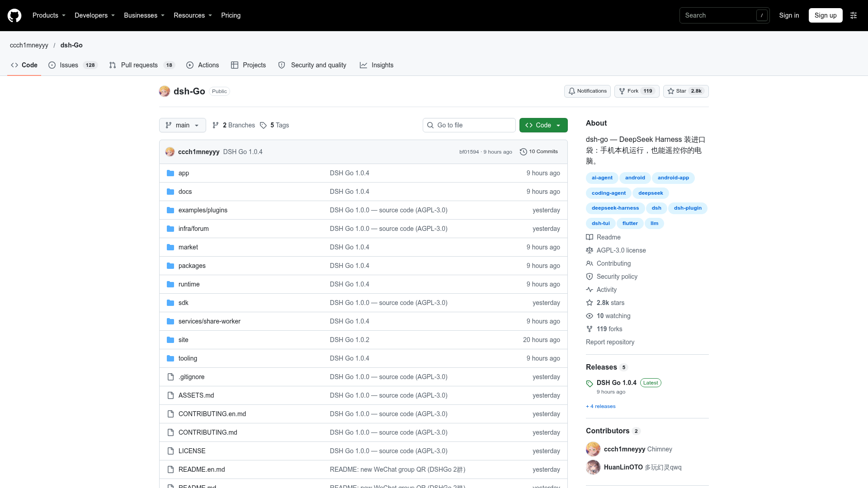Click the Go to file search field

click(469, 125)
